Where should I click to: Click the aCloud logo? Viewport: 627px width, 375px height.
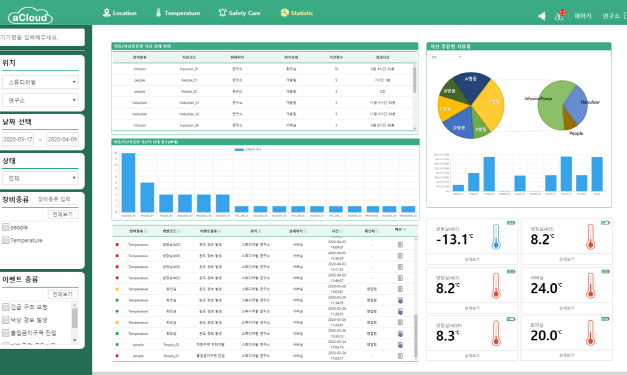coord(30,16)
